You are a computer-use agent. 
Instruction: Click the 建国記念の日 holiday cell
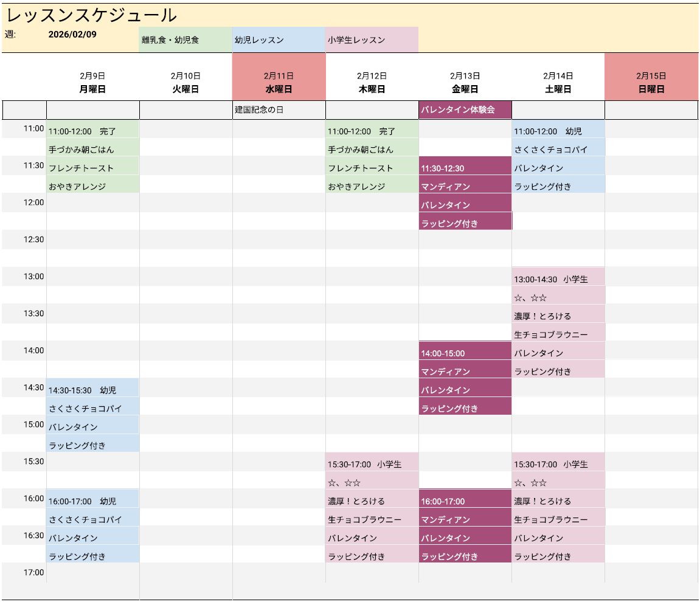pos(279,110)
